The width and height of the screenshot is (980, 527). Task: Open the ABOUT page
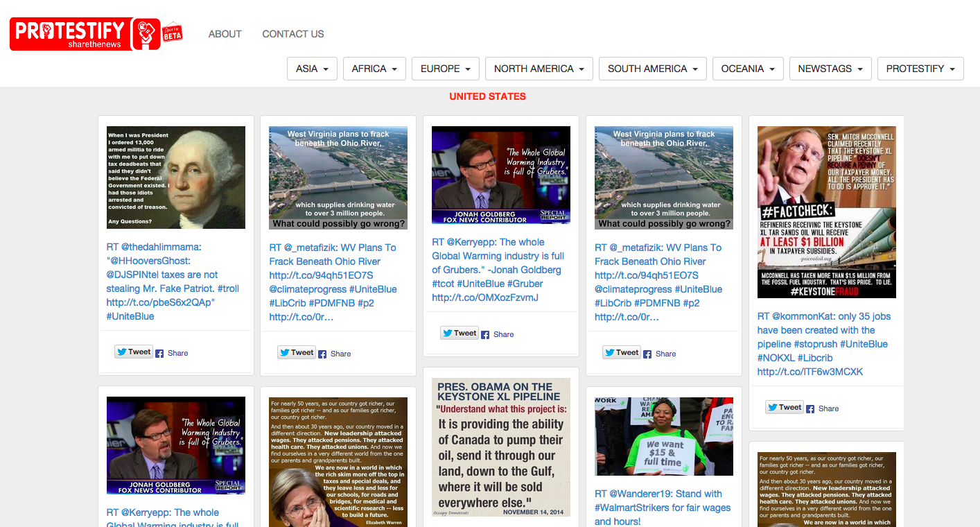[225, 34]
